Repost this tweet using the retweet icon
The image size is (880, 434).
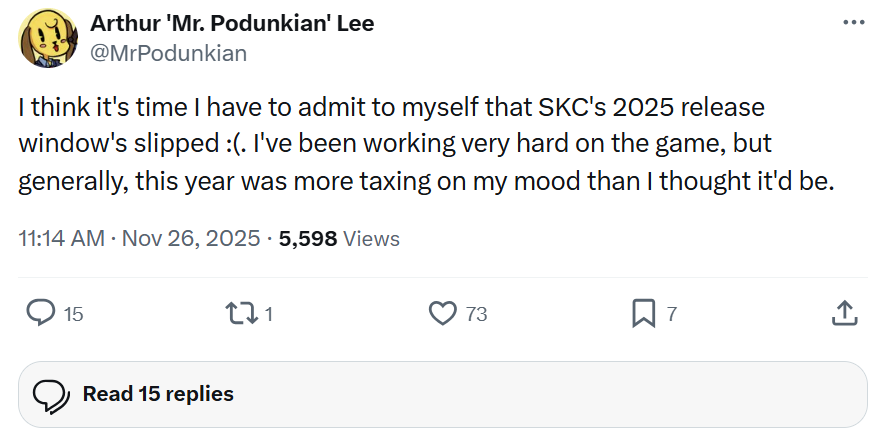click(x=243, y=313)
